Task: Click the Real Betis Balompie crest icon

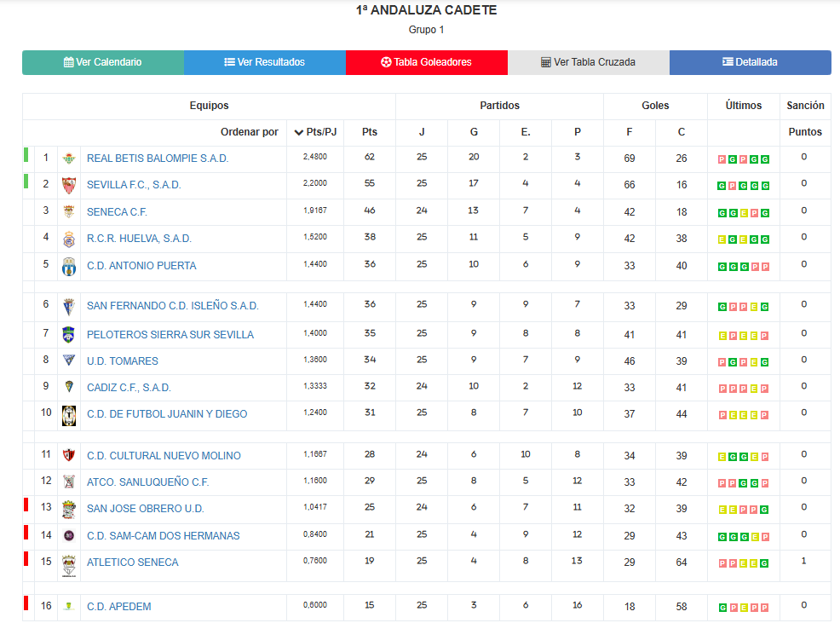Action: (68, 159)
